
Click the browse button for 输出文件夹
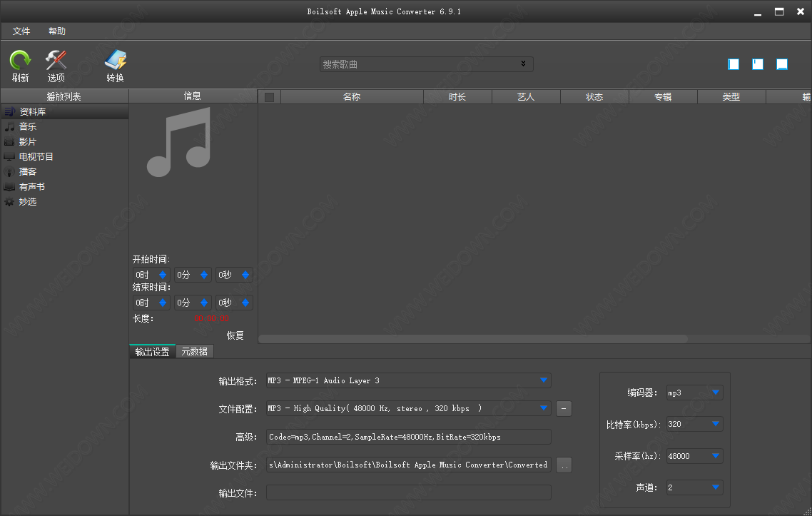tap(564, 465)
